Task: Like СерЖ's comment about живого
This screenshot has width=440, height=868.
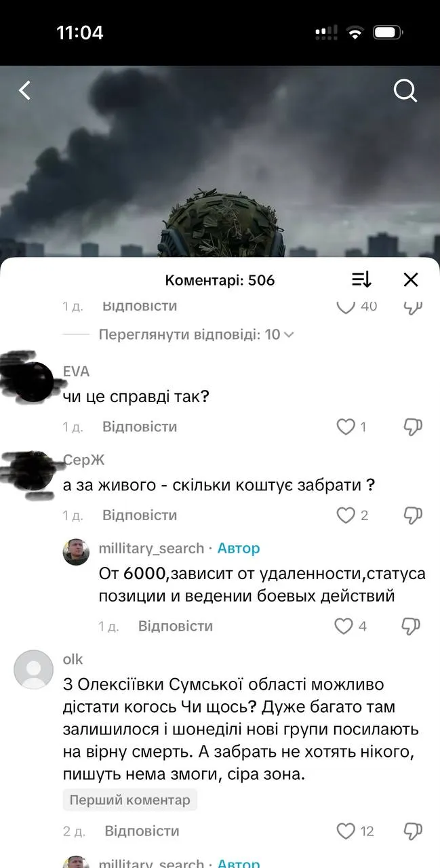Action: [x=346, y=515]
